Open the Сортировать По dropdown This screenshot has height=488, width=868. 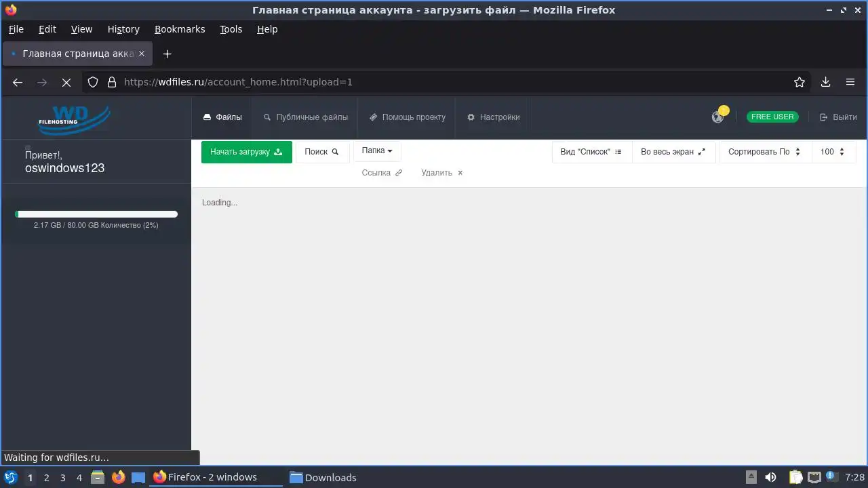pos(765,152)
